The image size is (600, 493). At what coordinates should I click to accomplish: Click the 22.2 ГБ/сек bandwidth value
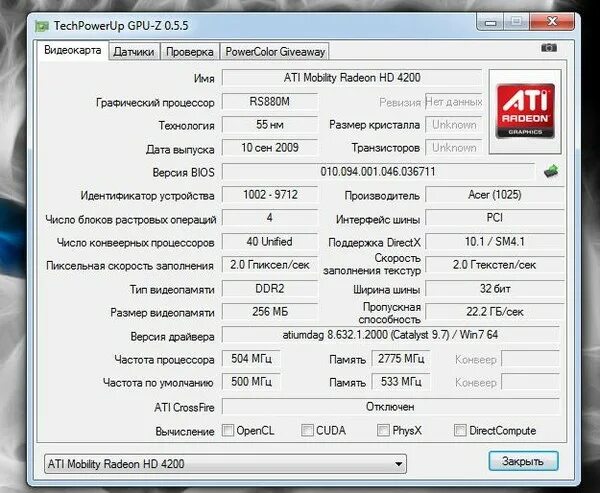(495, 312)
